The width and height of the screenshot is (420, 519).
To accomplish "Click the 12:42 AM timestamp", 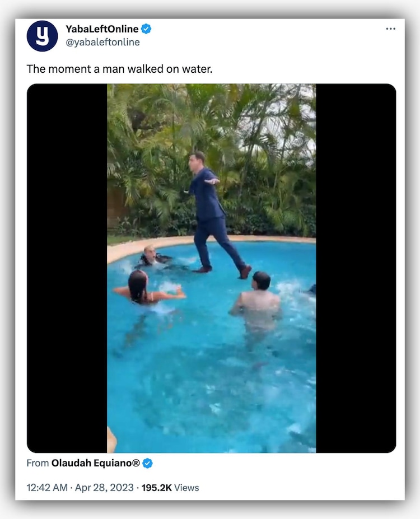I will point(48,488).
